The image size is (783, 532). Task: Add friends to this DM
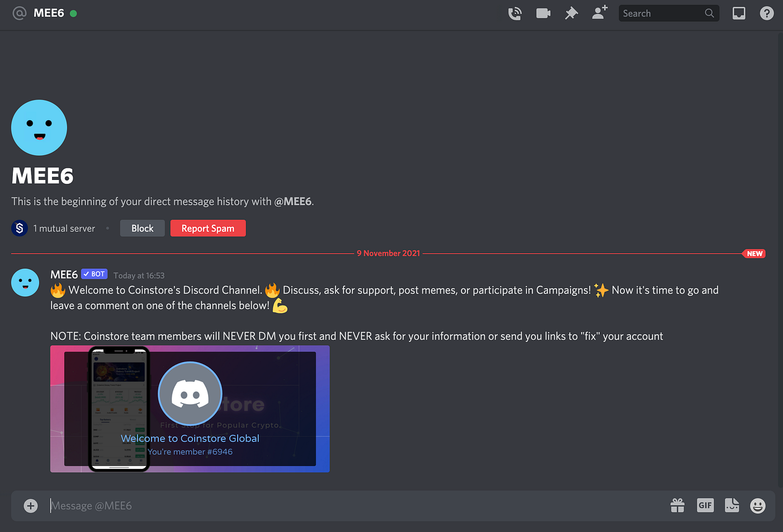click(x=600, y=13)
